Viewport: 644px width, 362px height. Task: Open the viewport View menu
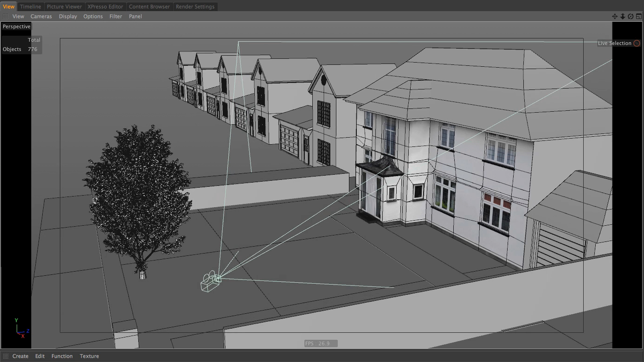point(18,16)
